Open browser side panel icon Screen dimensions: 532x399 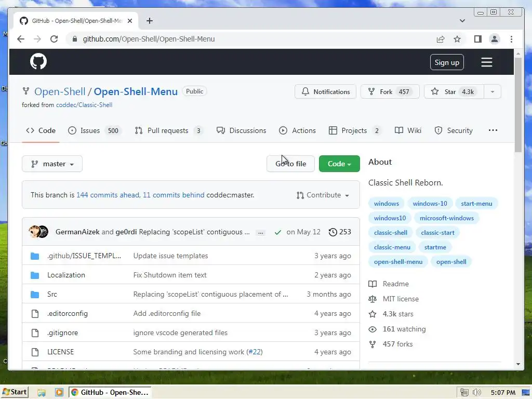click(478, 39)
